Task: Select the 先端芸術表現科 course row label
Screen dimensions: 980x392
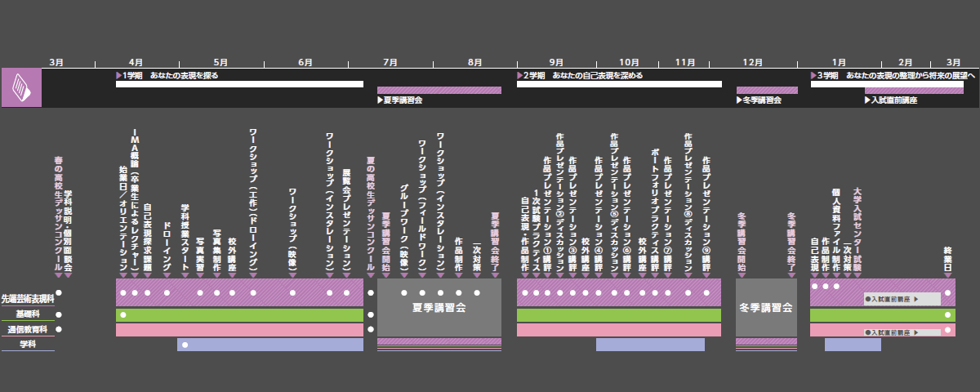Action: (x=28, y=300)
